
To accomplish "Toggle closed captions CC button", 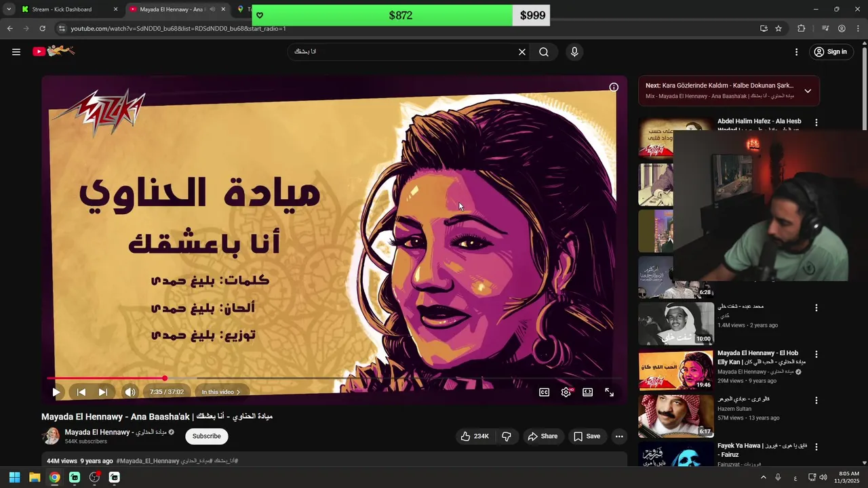I will pos(544,392).
